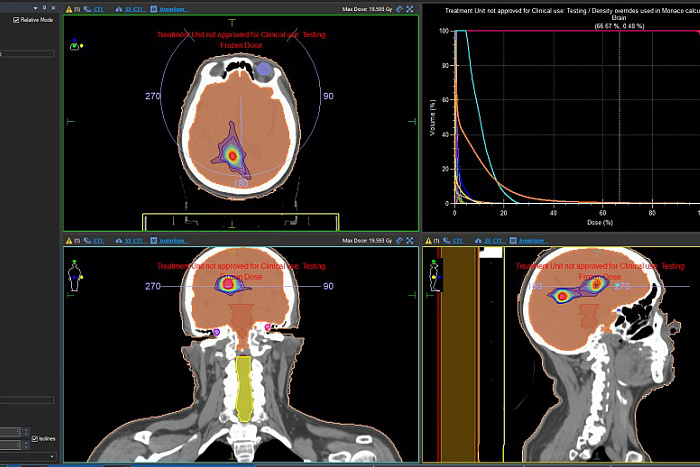Click the red dose hotspot in the transverse view
Image resolution: width=700 pixels, height=467 pixels.
click(232, 155)
